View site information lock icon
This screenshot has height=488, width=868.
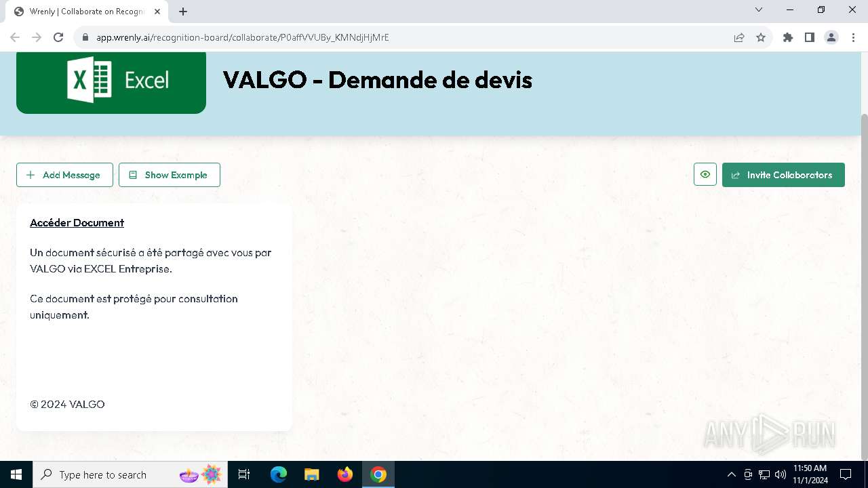click(85, 37)
